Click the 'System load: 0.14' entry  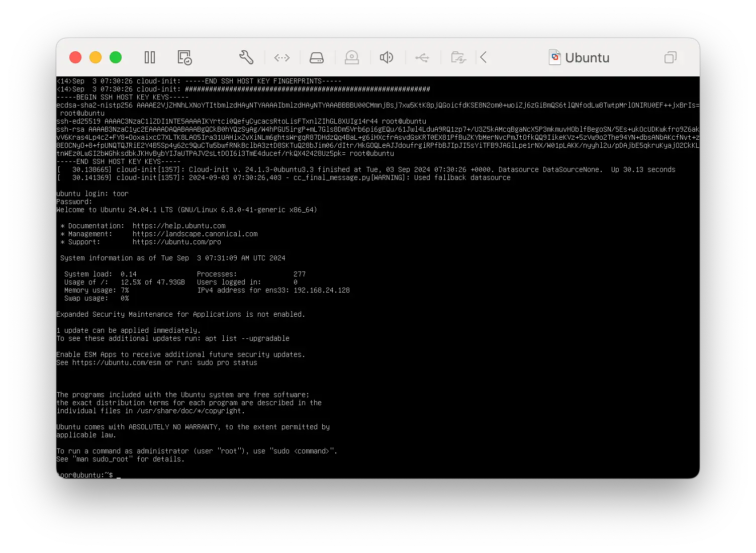coord(101,274)
